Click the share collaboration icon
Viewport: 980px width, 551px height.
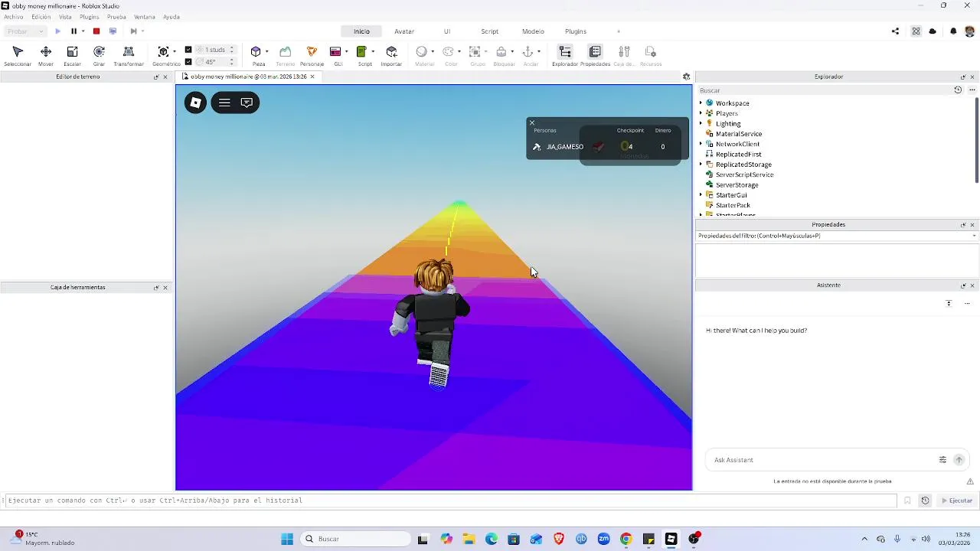click(895, 31)
